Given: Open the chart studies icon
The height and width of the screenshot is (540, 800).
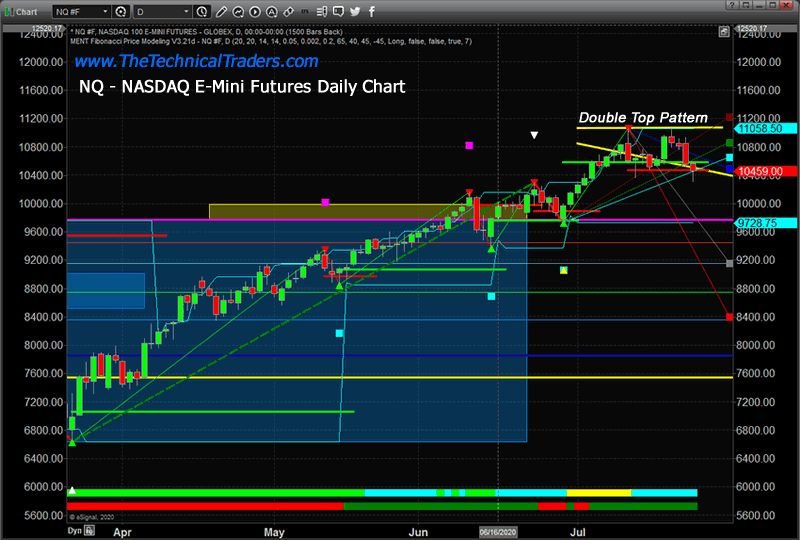Looking at the screenshot, I should pyautogui.click(x=238, y=11).
